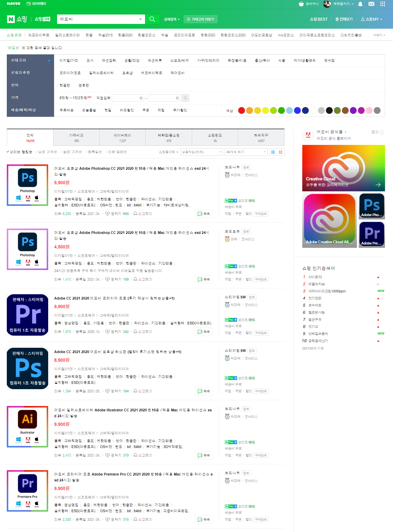Select 리뷰 많은순 sort option
The image size is (393, 532).
pos(117,152)
